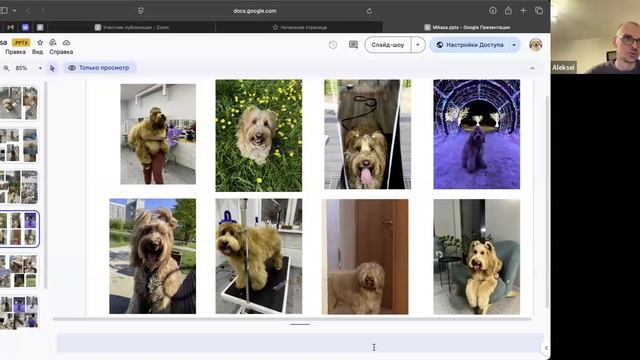Show Safari tab overview icon
The image size is (640, 360).
539,11
